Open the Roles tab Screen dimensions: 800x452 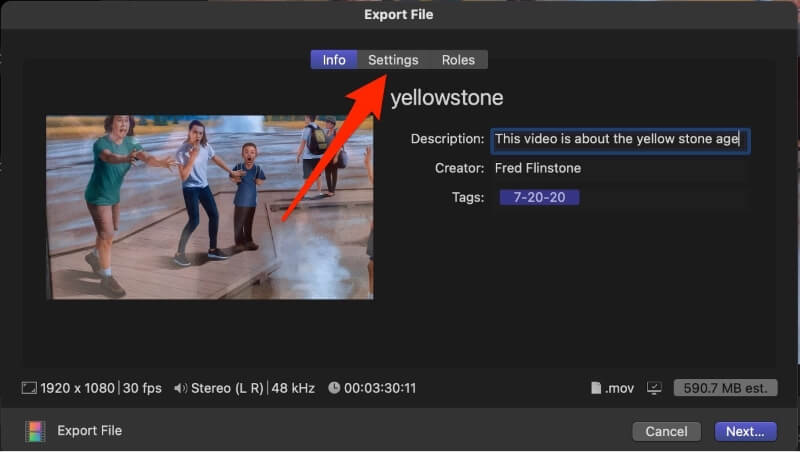[x=458, y=60]
